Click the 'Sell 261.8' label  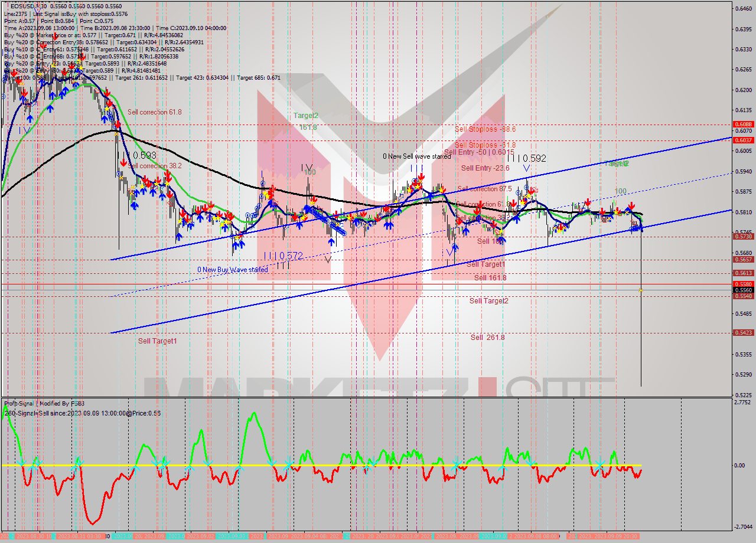point(488,337)
